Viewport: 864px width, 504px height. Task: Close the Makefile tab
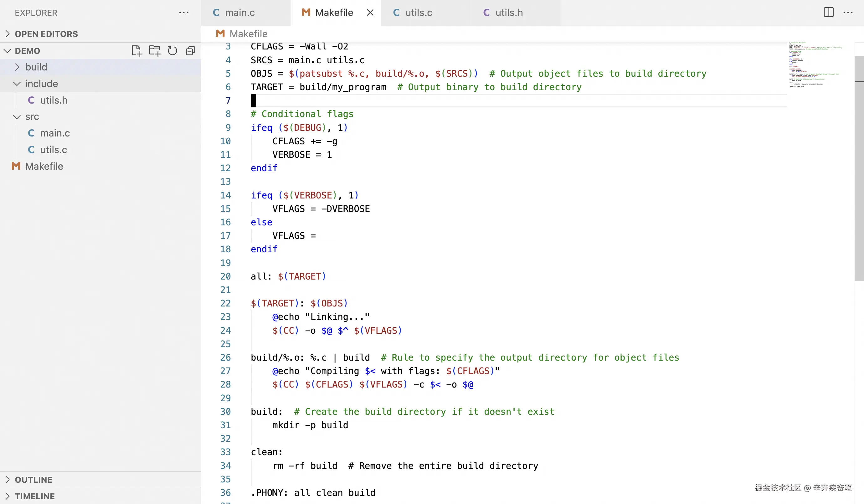(x=370, y=13)
